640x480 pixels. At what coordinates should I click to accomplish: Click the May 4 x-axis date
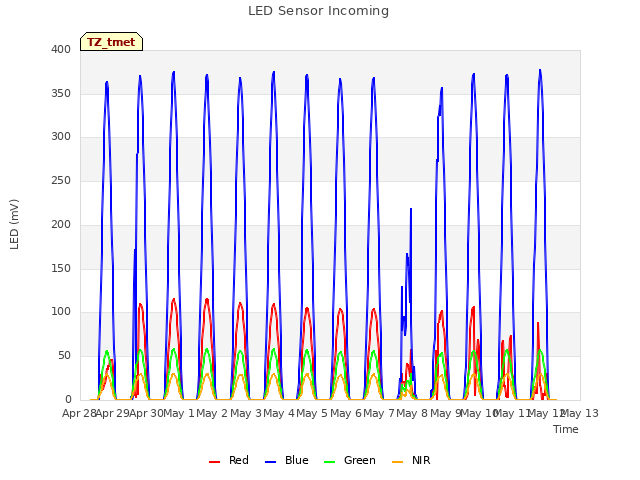[x=279, y=413]
